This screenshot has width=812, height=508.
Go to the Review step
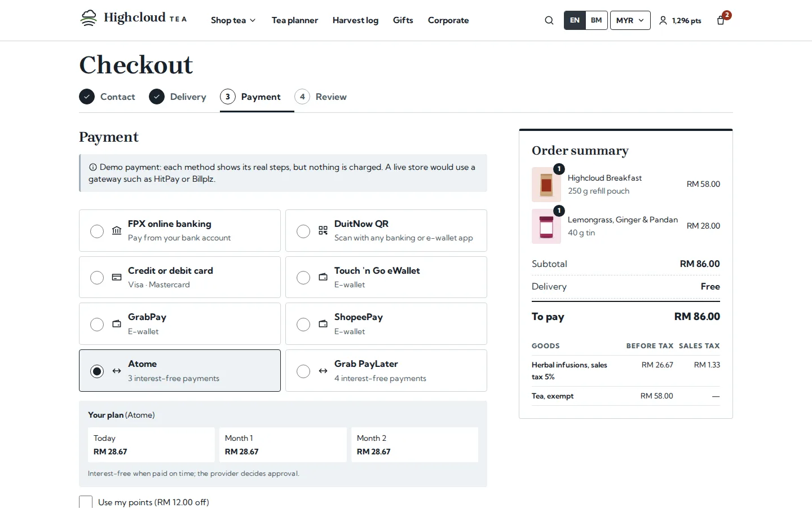(321, 97)
